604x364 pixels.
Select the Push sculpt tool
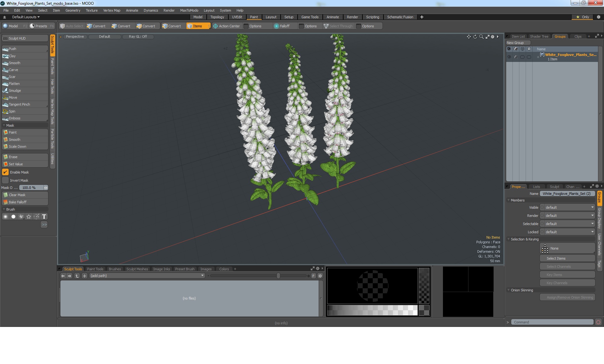point(13,49)
